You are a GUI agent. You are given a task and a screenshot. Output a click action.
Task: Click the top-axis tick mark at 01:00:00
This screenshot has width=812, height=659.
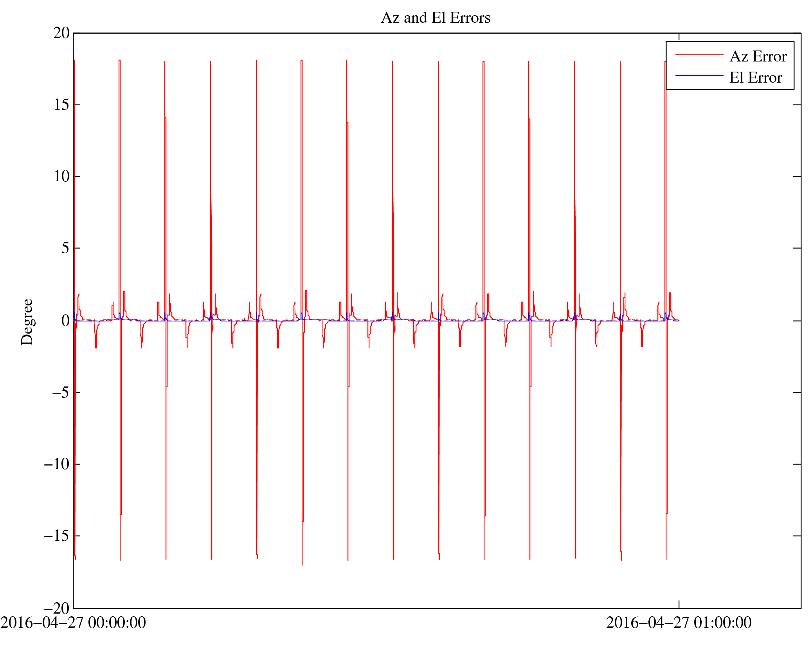679,37
